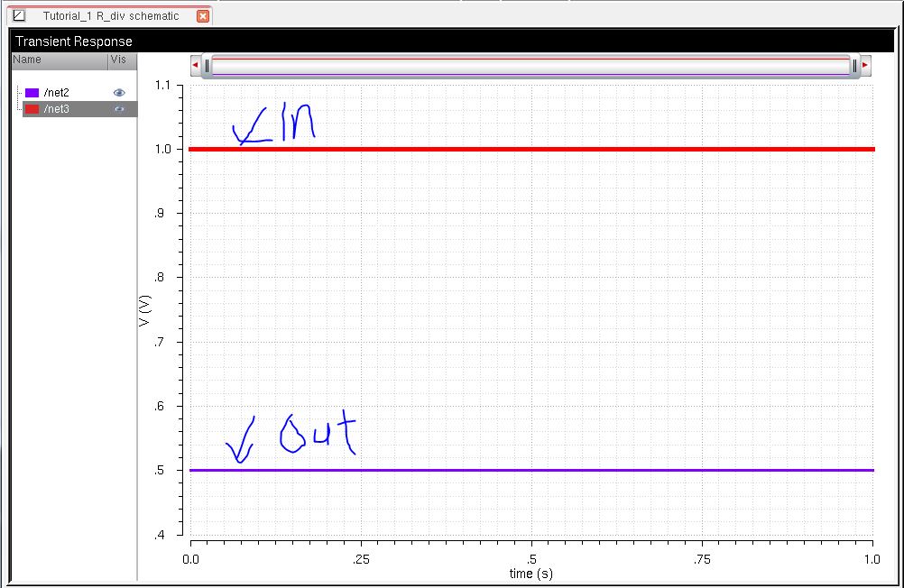Screen dimensions: 904x588
Task: Select the /net3 signal row
Action: click(x=79, y=109)
